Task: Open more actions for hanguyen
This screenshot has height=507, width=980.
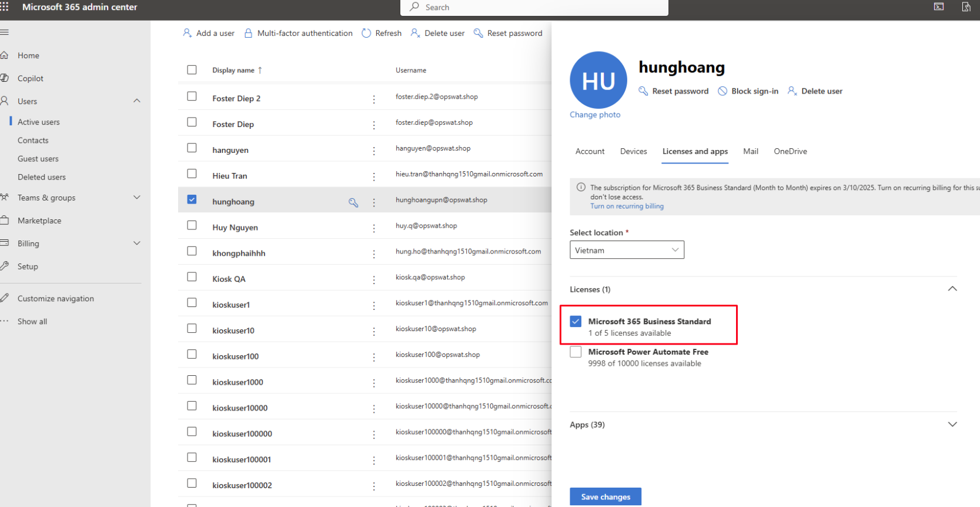Action: [374, 151]
